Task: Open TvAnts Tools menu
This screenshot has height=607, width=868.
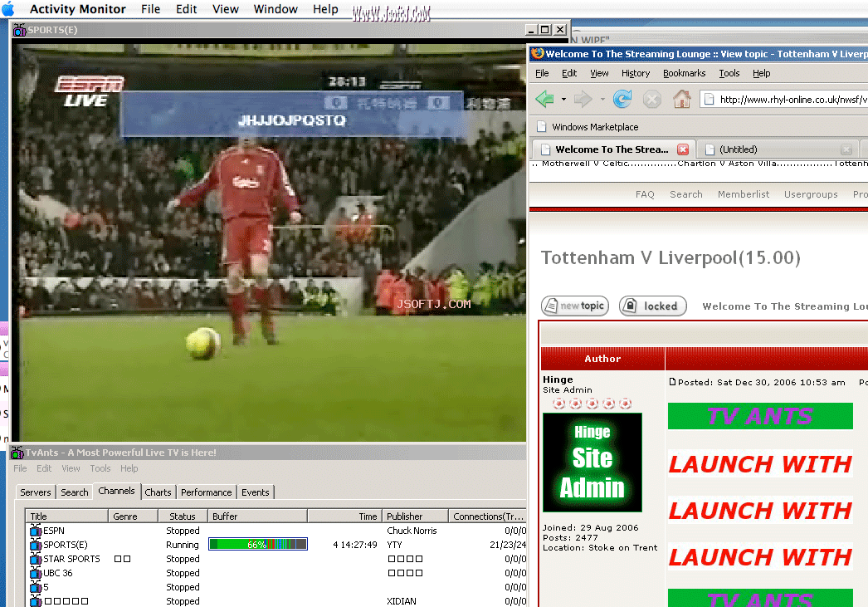Action: pos(100,468)
